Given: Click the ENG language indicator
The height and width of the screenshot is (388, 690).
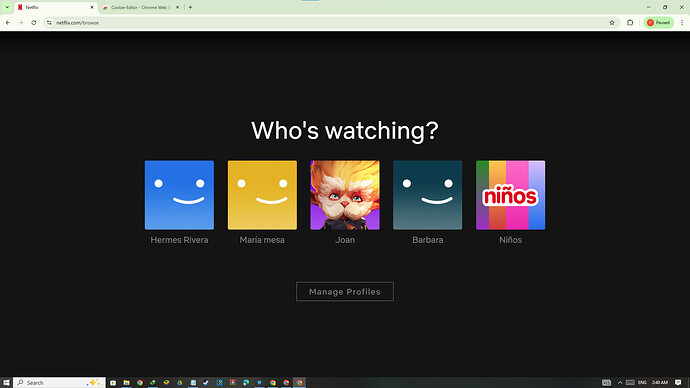Looking at the screenshot, I should pyautogui.click(x=642, y=383).
